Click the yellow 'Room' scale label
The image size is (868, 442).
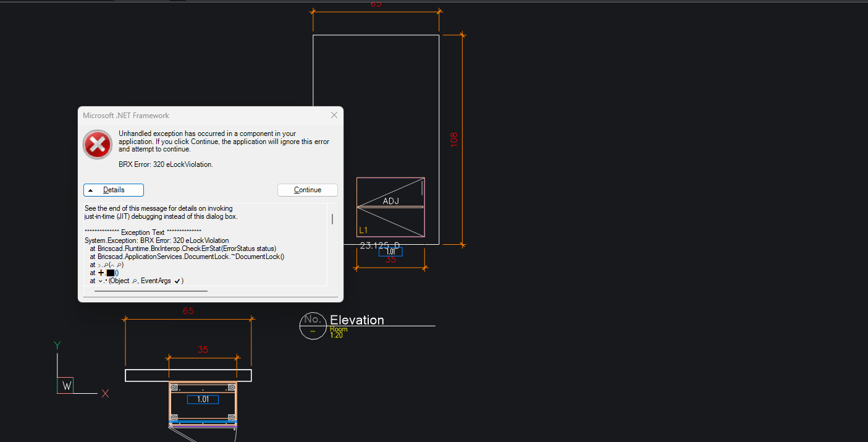click(x=339, y=329)
